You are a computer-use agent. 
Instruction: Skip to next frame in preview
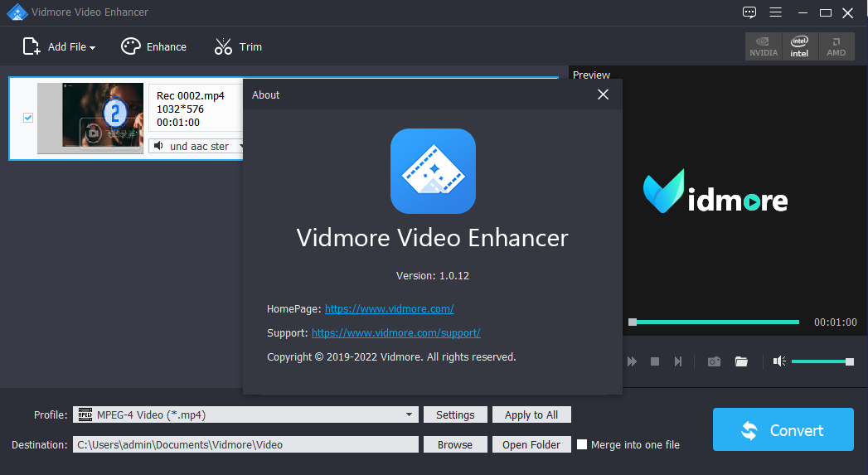tap(678, 361)
